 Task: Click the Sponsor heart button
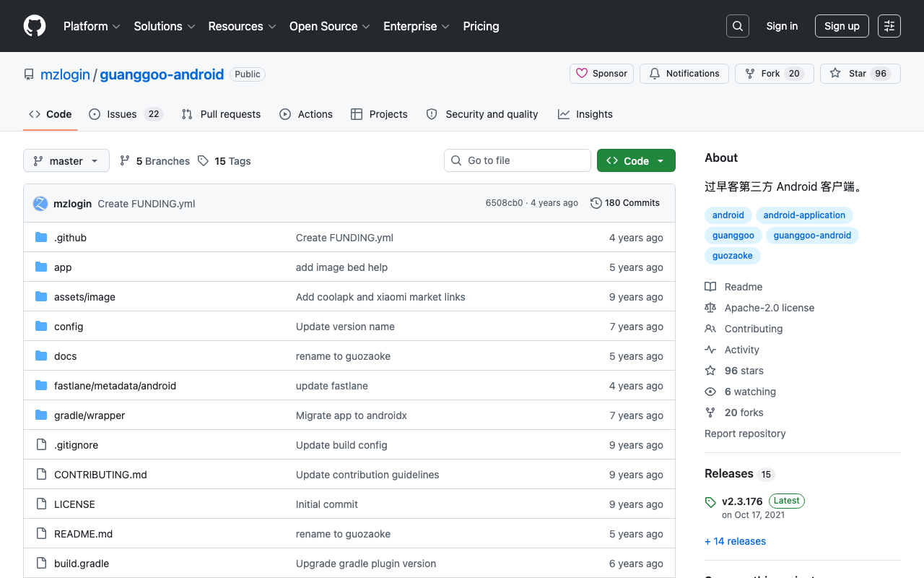(601, 74)
